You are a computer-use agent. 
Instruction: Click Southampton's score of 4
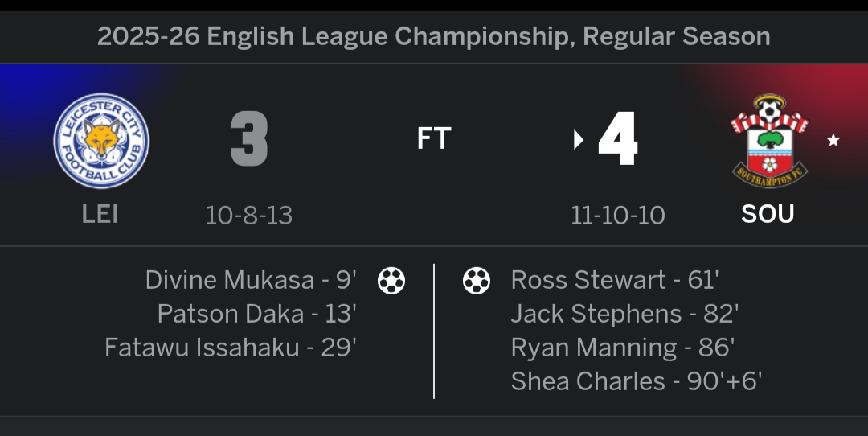click(618, 140)
